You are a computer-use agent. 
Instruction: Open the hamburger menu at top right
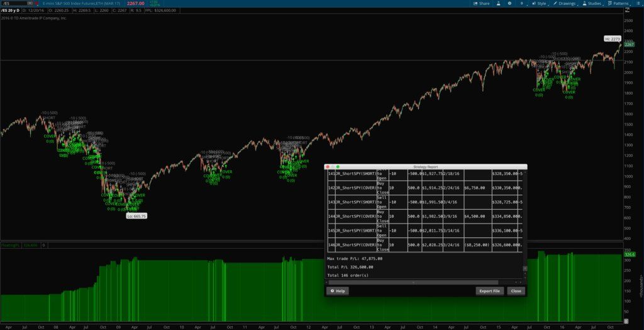point(638,3)
